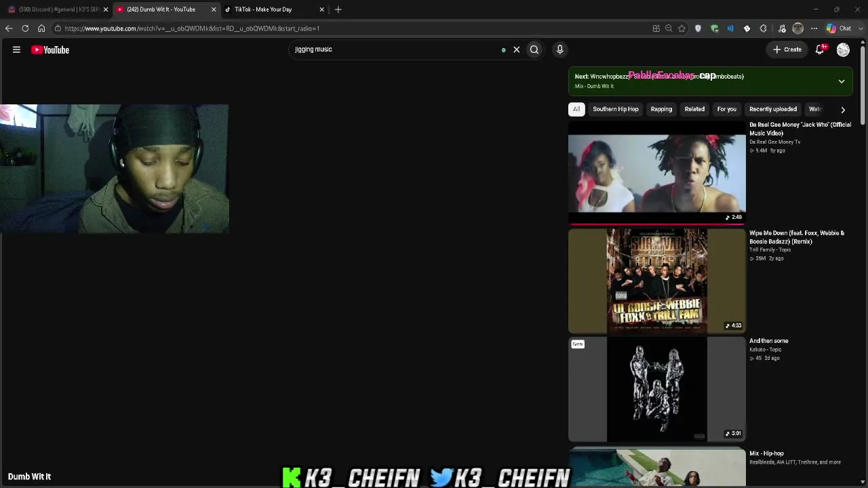Start voice search with the microphone

(x=559, y=49)
